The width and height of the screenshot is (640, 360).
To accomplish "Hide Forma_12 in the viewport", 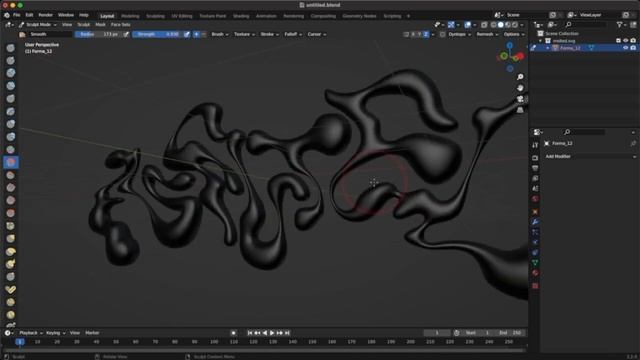I will coord(625,48).
